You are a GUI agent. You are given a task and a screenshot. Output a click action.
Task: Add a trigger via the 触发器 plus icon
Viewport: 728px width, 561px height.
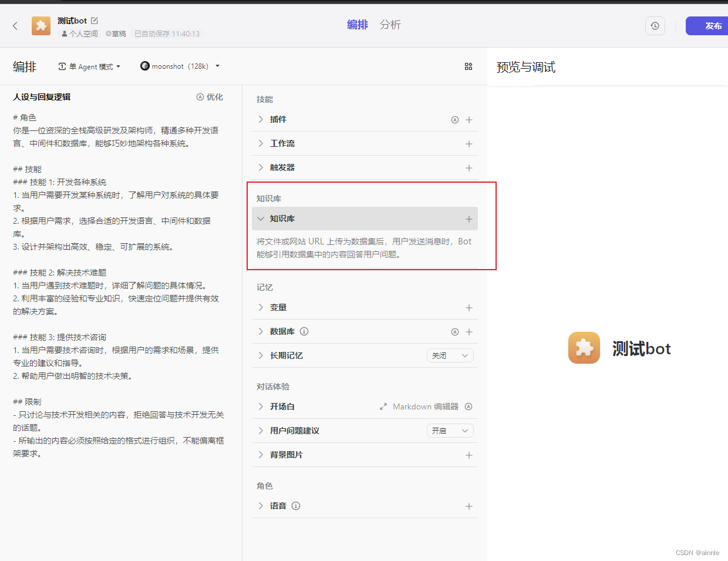469,168
